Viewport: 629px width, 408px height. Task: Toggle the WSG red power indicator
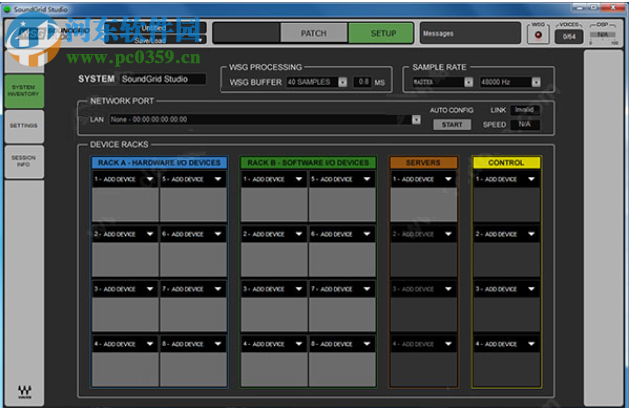538,35
